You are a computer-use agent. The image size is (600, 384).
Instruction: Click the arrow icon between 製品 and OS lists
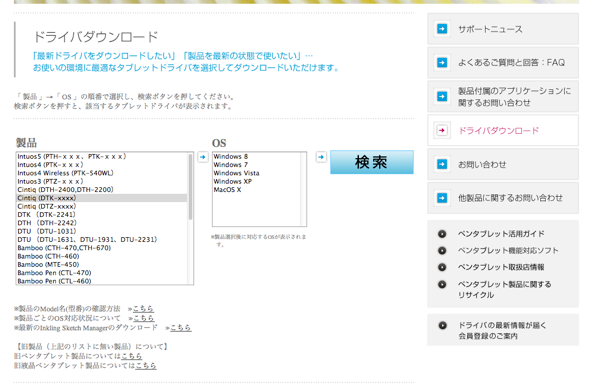point(203,157)
